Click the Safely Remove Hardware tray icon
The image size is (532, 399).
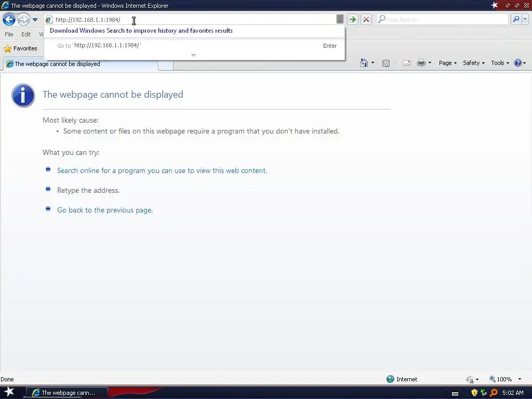coord(484,393)
